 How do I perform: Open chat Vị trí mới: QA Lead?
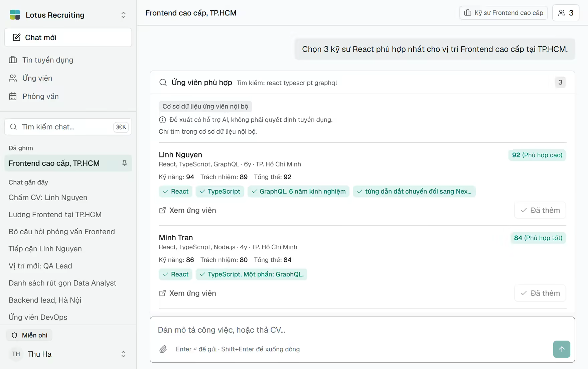tap(68, 266)
